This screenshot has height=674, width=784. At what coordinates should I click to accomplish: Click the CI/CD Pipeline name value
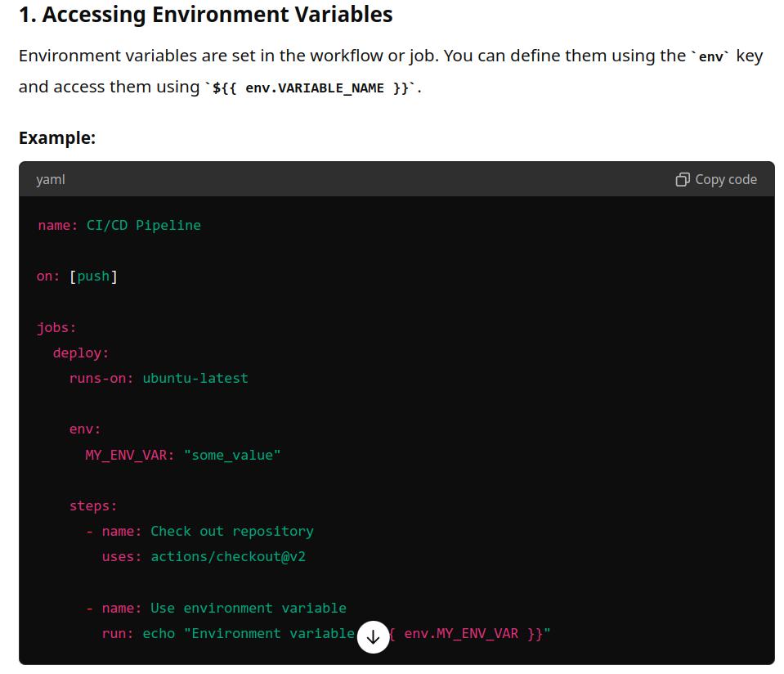pyautogui.click(x=144, y=225)
